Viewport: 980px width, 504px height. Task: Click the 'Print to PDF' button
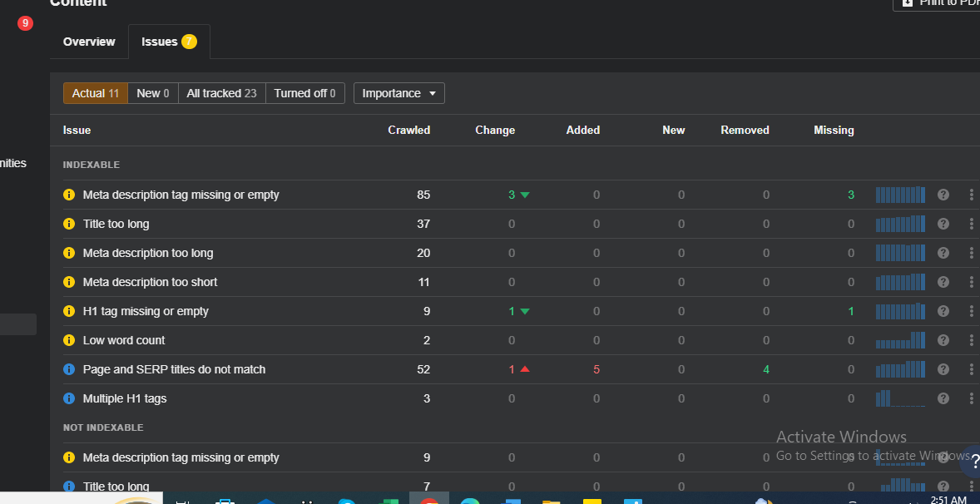click(944, 3)
